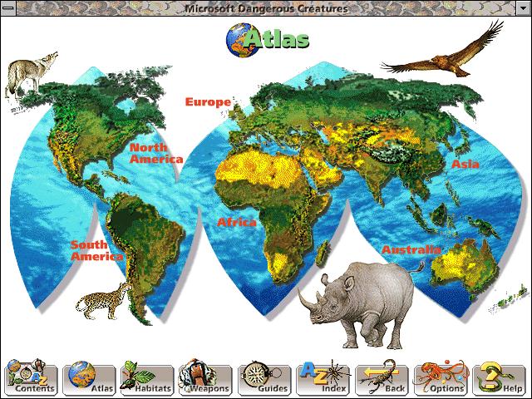Click the jaguar illustration
Viewport: 532px width, 399px height.
(x=103, y=301)
